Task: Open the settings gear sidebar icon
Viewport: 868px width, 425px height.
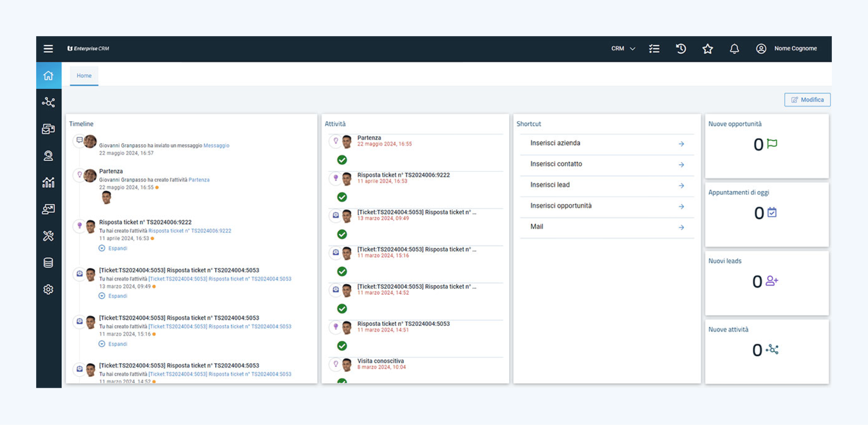Action: pos(48,289)
